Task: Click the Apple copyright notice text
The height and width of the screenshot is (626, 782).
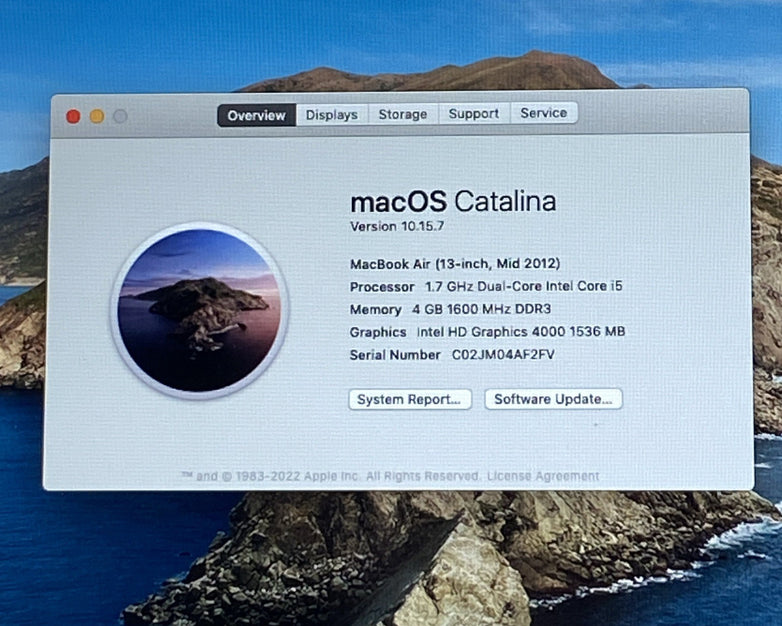Action: coord(330,477)
